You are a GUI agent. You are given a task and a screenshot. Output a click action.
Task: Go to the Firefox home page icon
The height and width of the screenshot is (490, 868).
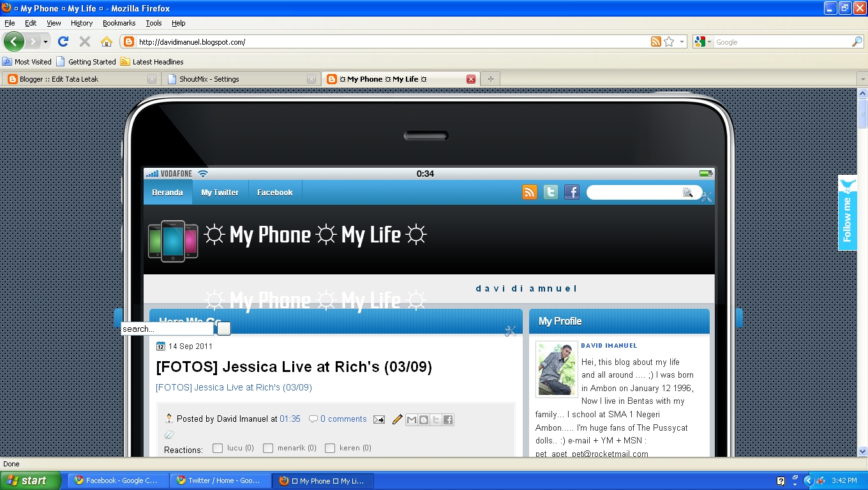coord(107,41)
